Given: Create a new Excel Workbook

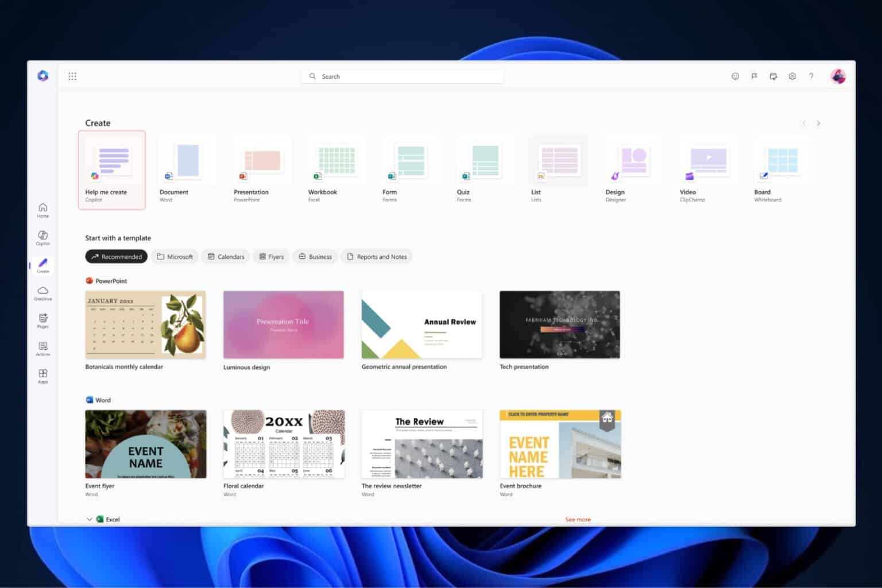Looking at the screenshot, I should [x=336, y=169].
